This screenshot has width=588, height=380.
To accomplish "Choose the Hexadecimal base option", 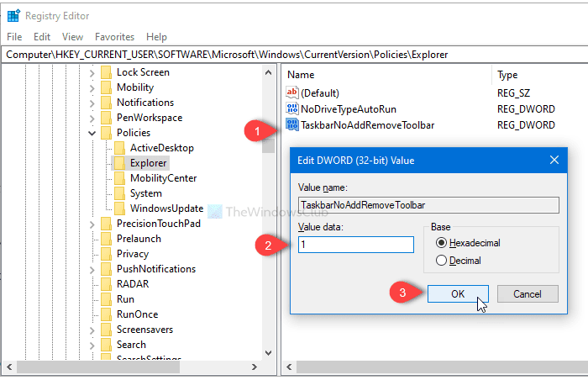I will (x=441, y=243).
